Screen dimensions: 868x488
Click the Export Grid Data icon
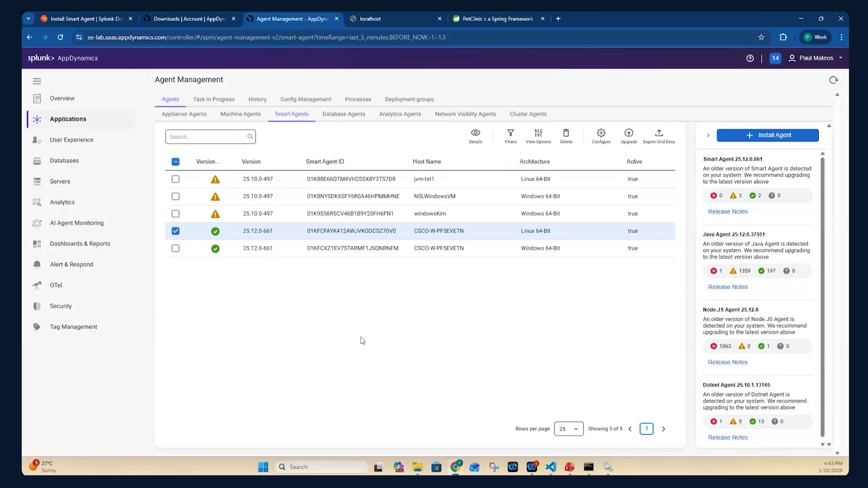pyautogui.click(x=659, y=133)
